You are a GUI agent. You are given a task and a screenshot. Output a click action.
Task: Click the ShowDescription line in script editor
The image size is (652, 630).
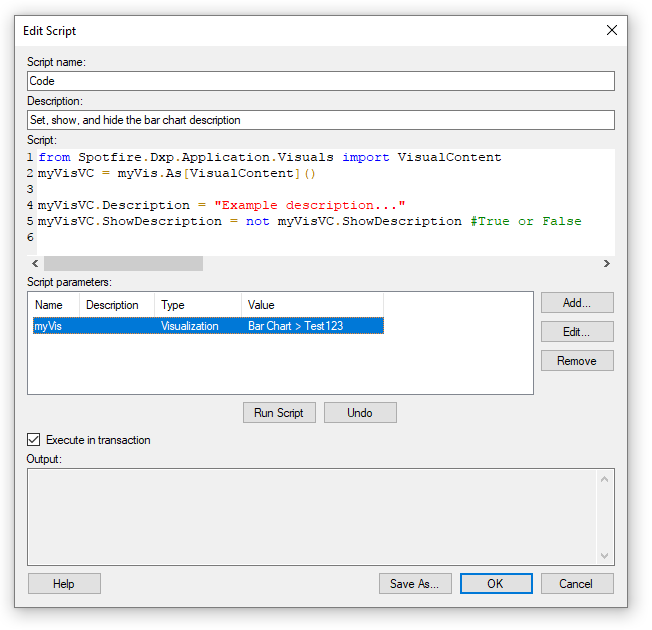(x=310, y=221)
